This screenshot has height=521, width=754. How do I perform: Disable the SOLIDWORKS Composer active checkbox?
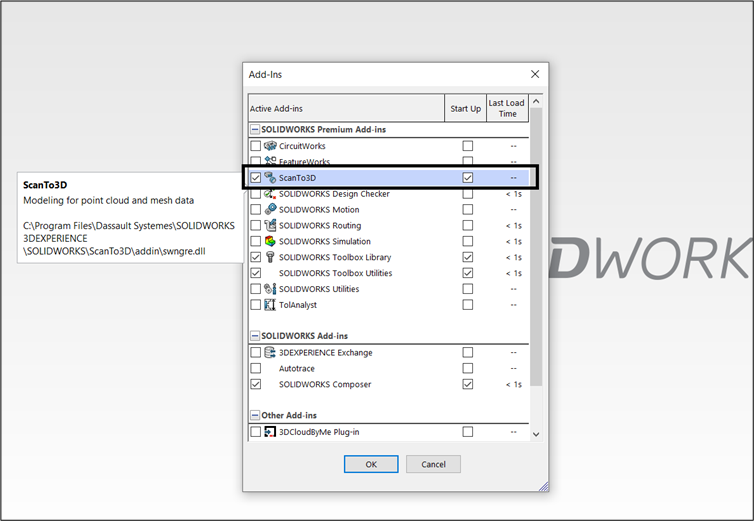pos(256,384)
